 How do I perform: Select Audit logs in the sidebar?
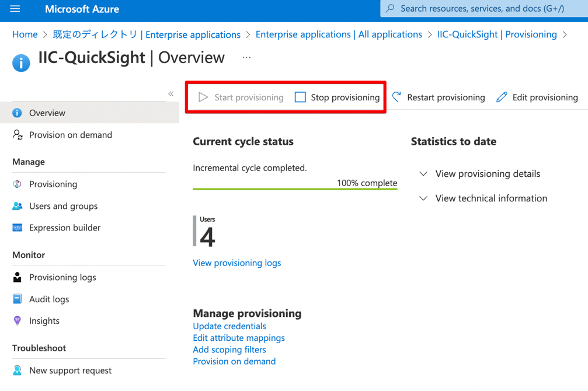click(48, 299)
